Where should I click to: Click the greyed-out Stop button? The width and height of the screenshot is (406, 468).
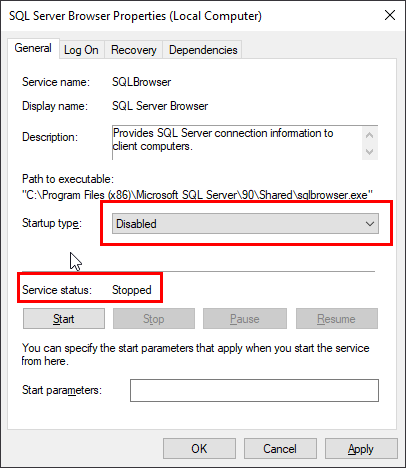[x=154, y=319]
